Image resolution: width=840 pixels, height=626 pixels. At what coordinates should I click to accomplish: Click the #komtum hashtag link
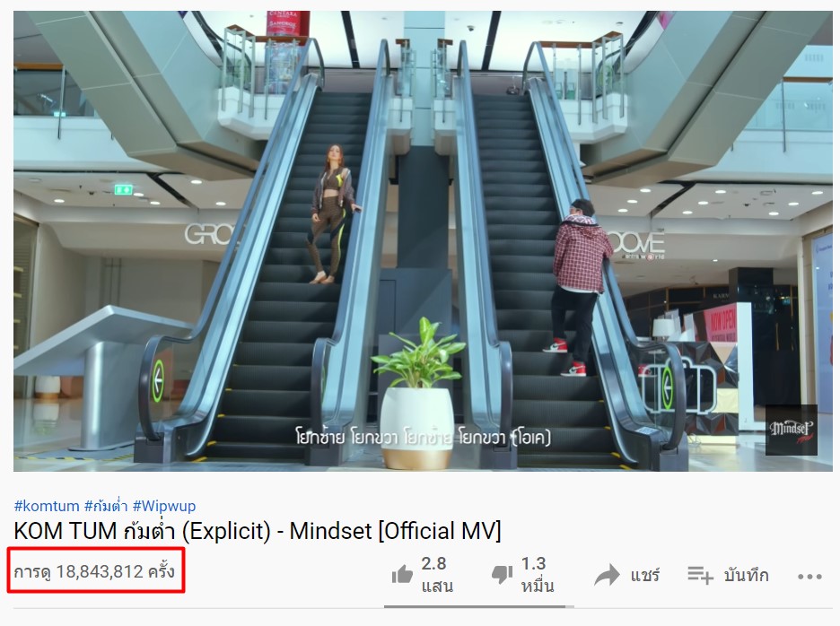click(x=47, y=506)
